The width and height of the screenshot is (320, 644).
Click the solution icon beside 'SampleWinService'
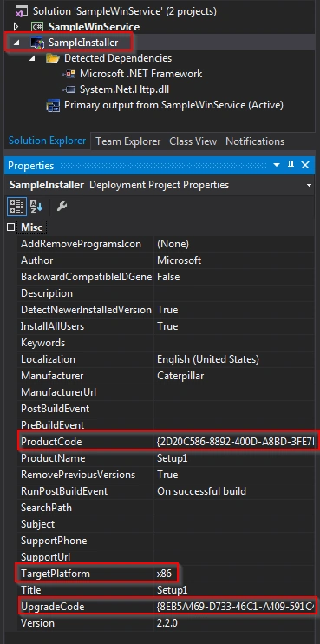pyautogui.click(x=23, y=11)
